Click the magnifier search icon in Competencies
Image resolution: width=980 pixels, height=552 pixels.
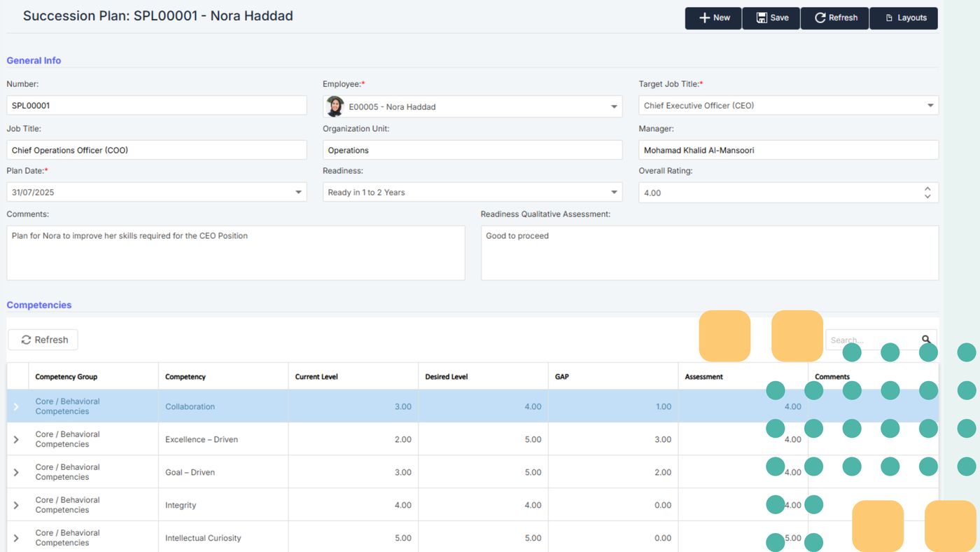coord(927,340)
